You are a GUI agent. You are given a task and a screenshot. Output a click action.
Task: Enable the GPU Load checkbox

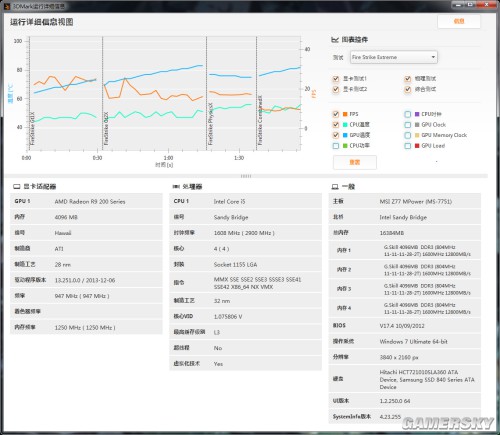click(407, 146)
